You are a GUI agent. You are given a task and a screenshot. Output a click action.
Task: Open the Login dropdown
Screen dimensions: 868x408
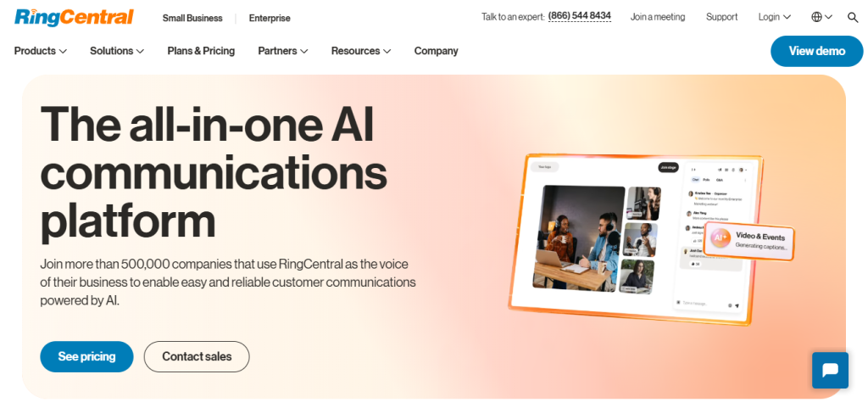point(774,17)
